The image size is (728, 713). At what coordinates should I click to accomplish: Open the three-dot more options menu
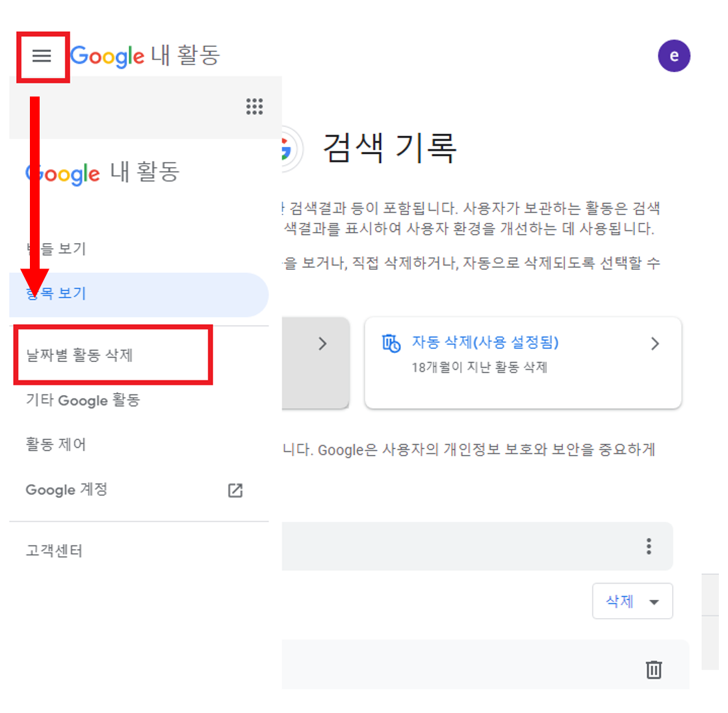(x=649, y=547)
